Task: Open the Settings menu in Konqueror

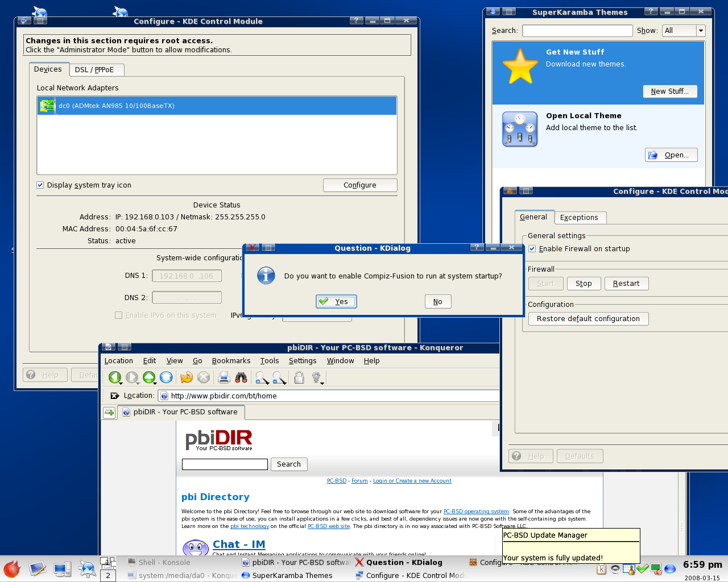Action: pos(303,361)
